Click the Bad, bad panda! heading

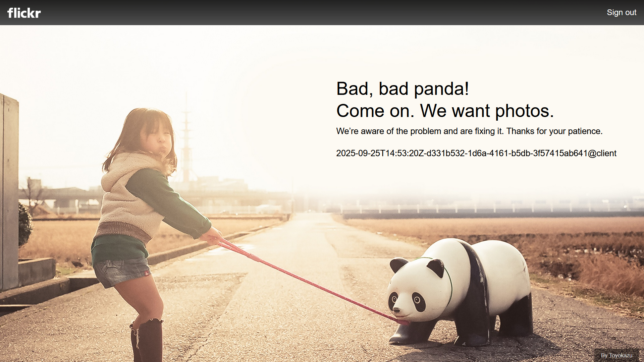pyautogui.click(x=402, y=89)
